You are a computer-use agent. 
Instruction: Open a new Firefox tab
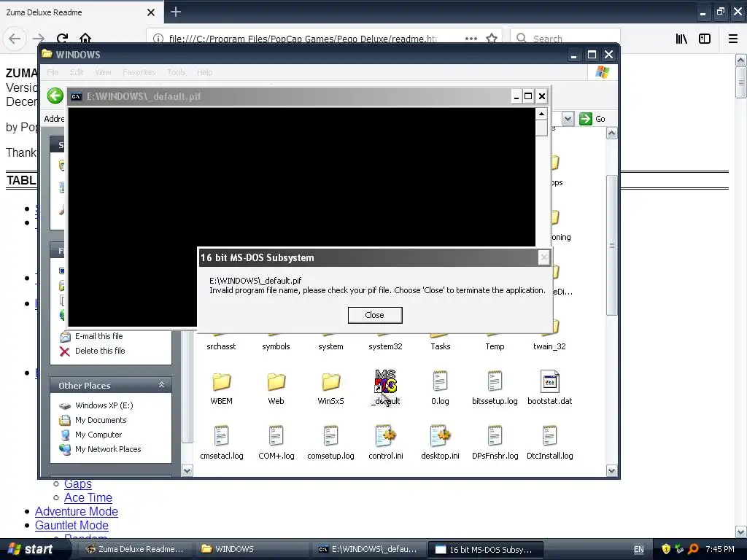[x=176, y=12]
